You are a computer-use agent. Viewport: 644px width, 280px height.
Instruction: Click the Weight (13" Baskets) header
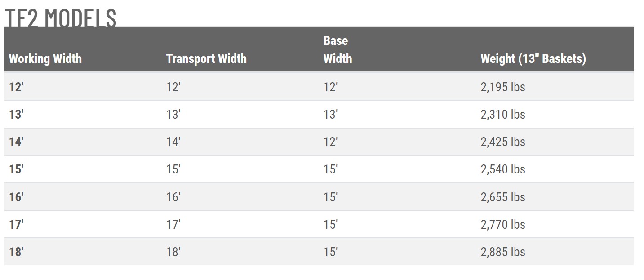pyautogui.click(x=533, y=59)
